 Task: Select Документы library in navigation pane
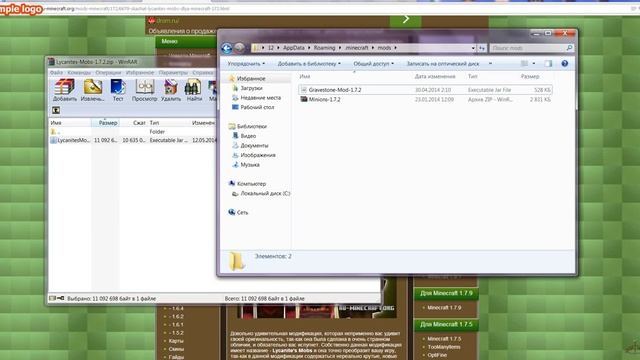tap(254, 145)
